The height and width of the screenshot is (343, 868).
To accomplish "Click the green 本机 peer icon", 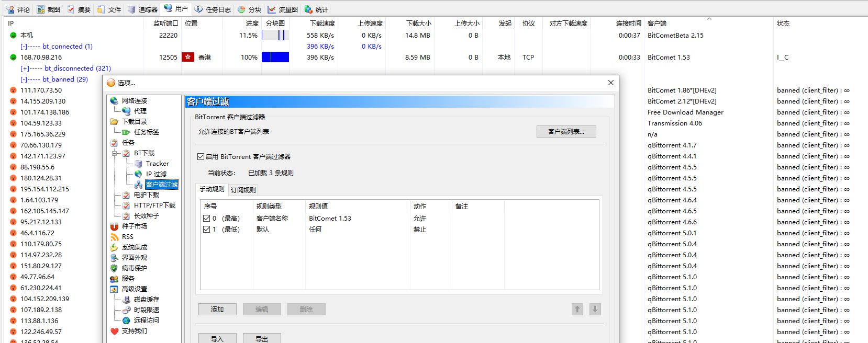I will [13, 36].
